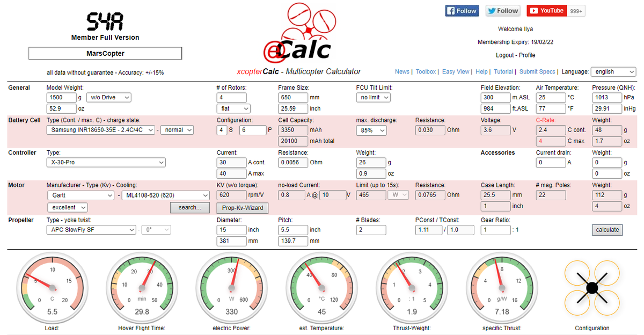Click the Field Elevation m.ASL field
The image size is (644, 335).
coord(495,98)
